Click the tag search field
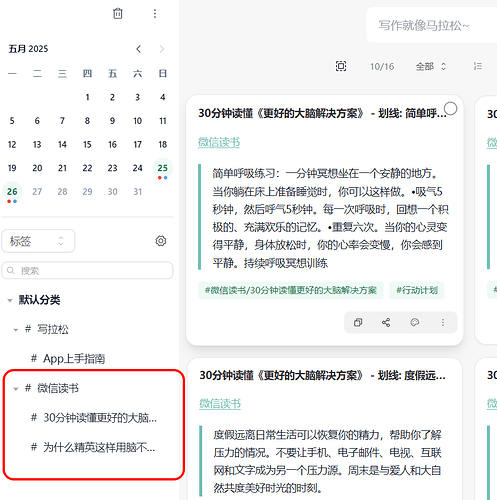Image resolution: width=497 pixels, height=500 pixels. (87, 270)
